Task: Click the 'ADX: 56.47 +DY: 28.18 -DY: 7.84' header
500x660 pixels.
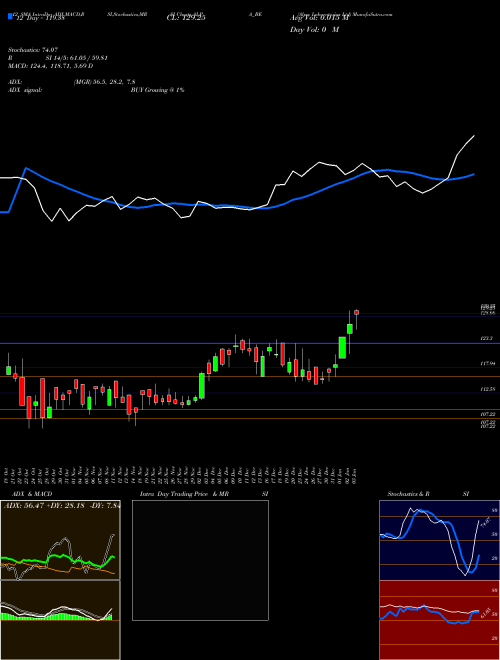Action: pyautogui.click(x=61, y=506)
